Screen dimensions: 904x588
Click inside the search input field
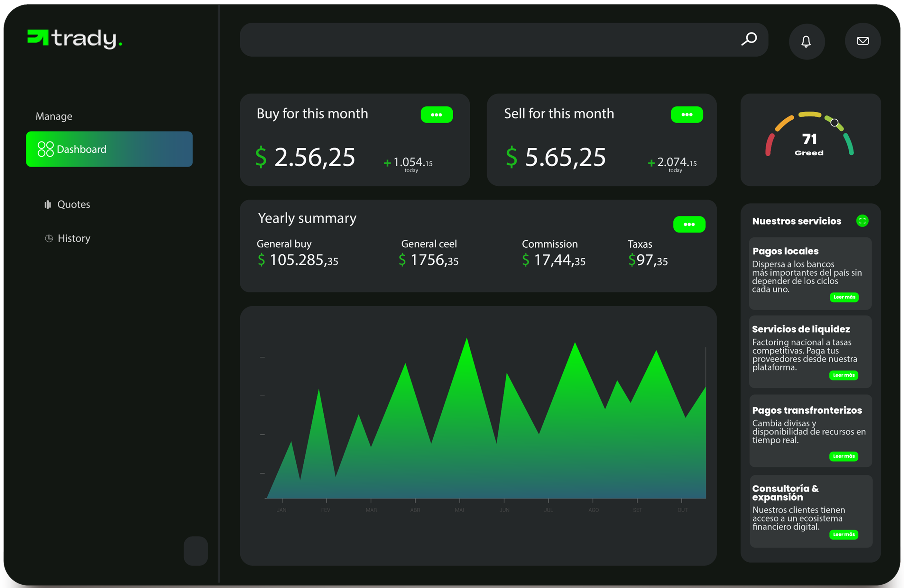[494, 39]
